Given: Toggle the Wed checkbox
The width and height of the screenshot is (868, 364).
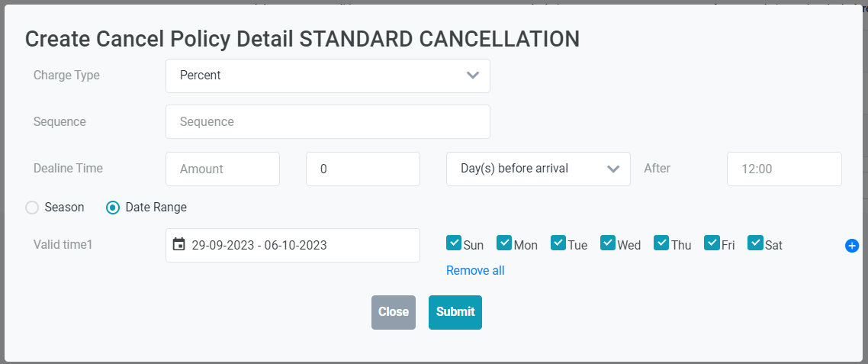Looking at the screenshot, I should click(x=608, y=243).
